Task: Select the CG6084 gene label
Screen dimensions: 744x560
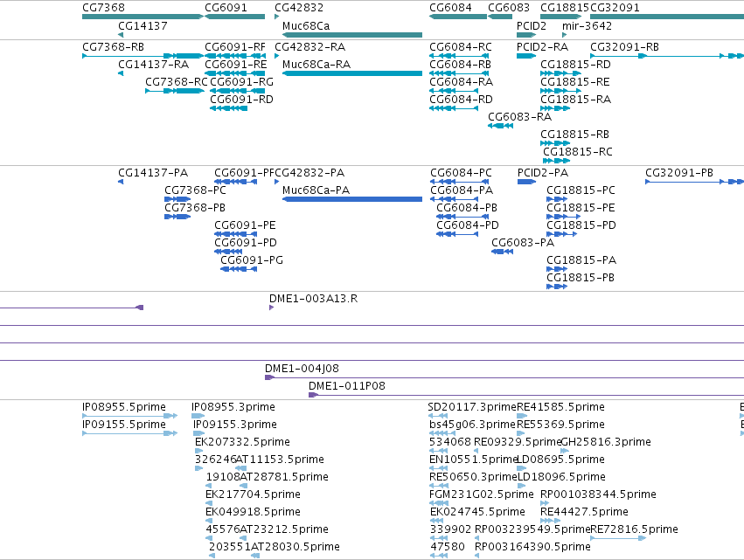Action: 450,8
